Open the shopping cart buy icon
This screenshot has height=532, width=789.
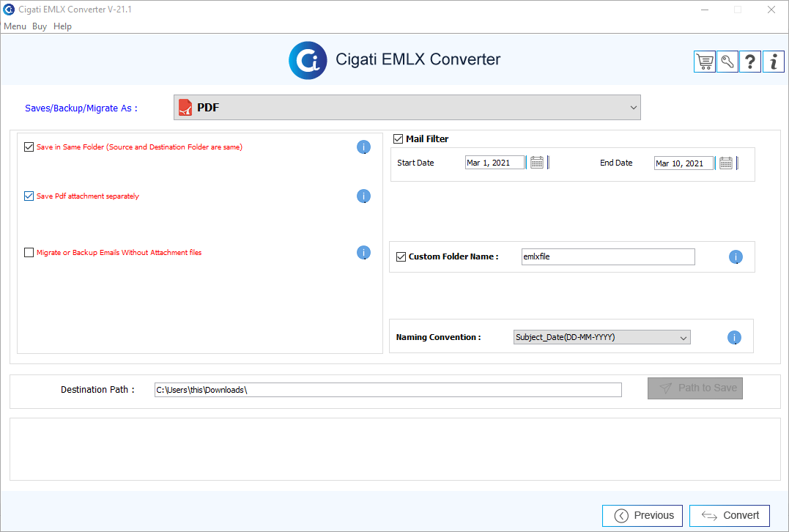click(705, 62)
